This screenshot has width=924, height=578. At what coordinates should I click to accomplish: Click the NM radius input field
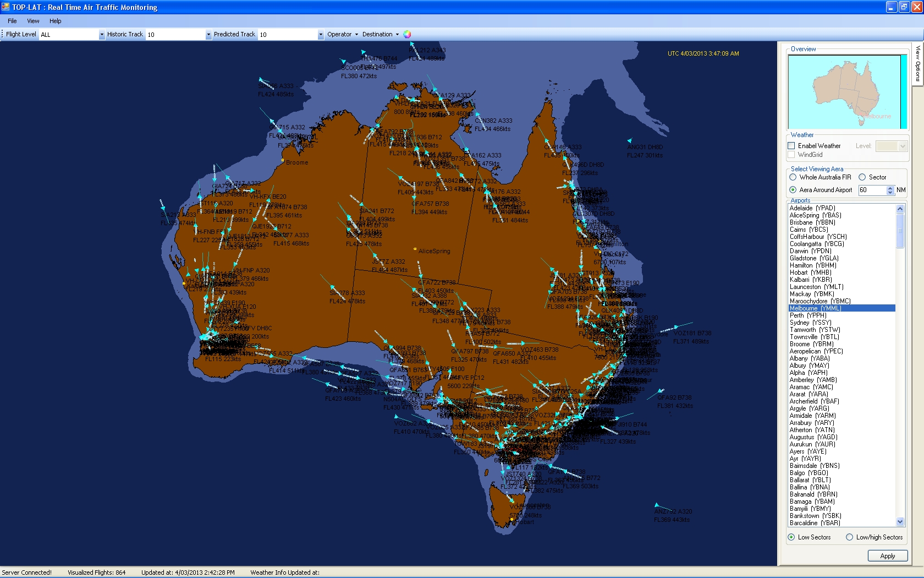872,190
